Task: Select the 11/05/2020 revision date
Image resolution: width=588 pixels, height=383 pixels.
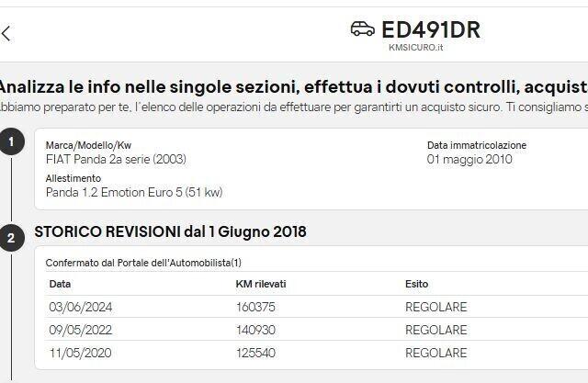Action: 80,353
